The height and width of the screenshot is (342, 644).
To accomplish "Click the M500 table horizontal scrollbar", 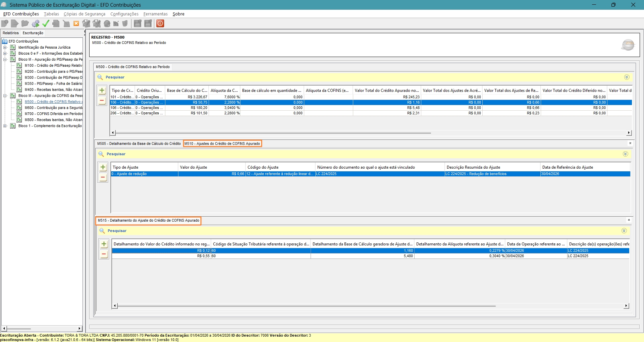I will [x=371, y=133].
